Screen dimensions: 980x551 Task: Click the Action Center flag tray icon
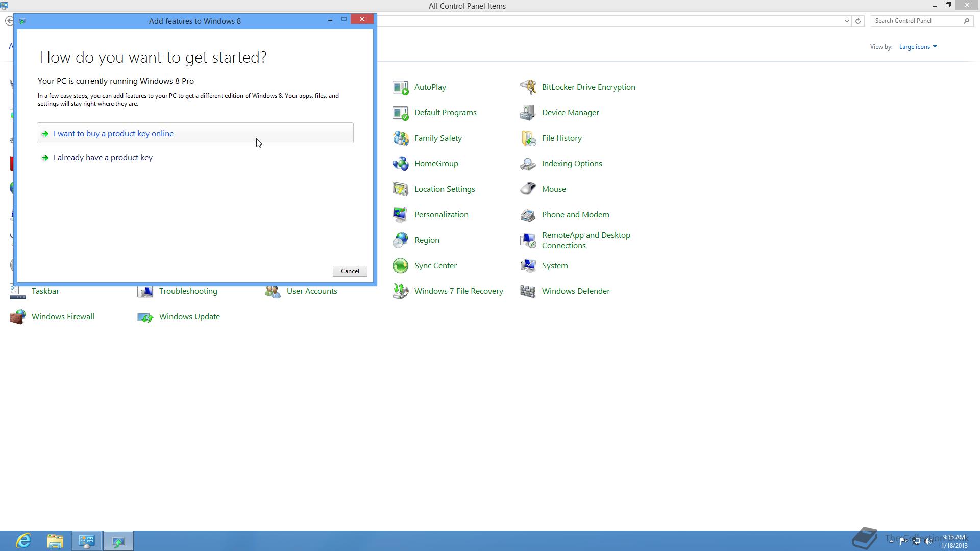tap(903, 541)
